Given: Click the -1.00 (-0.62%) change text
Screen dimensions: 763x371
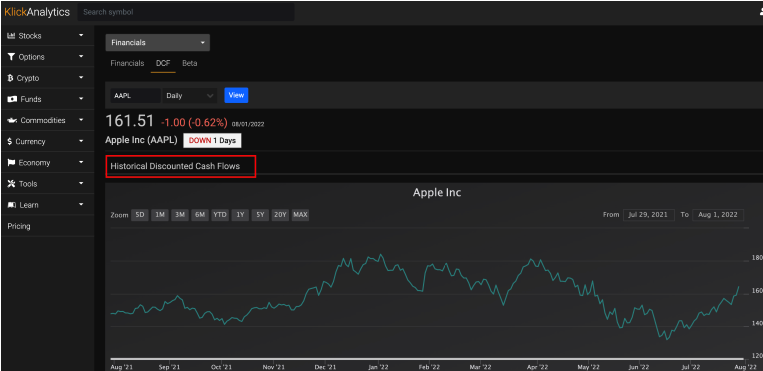Looking at the screenshot, I should (193, 123).
